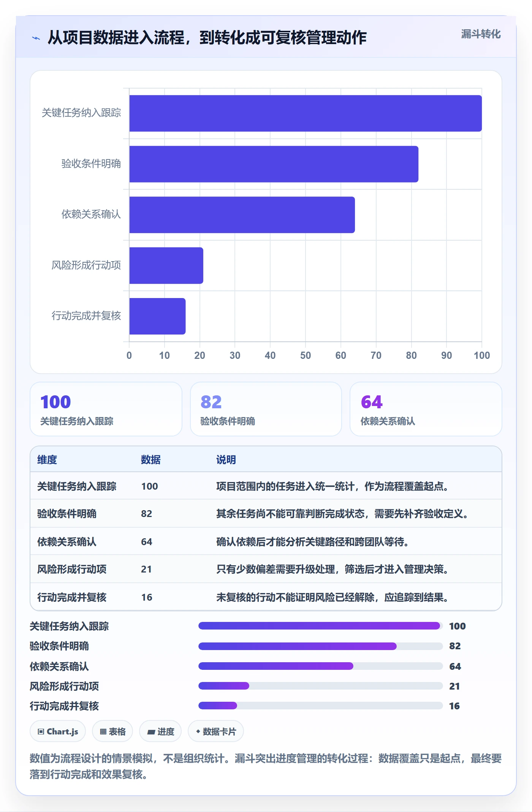This screenshot has width=532, height=812.
Task: Click the 说明 column header
Action: click(x=226, y=460)
